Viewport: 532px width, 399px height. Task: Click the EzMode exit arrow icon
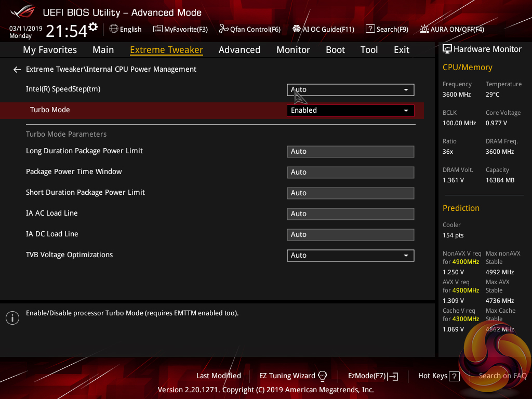[x=393, y=376]
